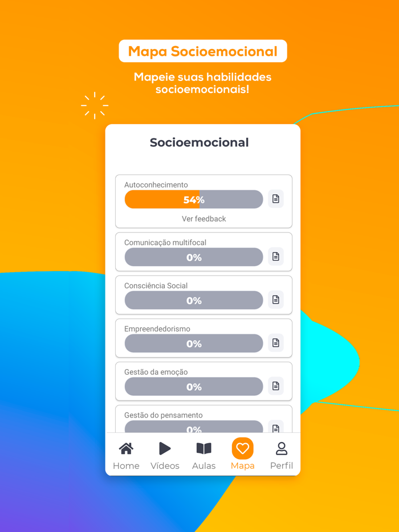Tap the Gestão do pensamento label

pos(163,415)
